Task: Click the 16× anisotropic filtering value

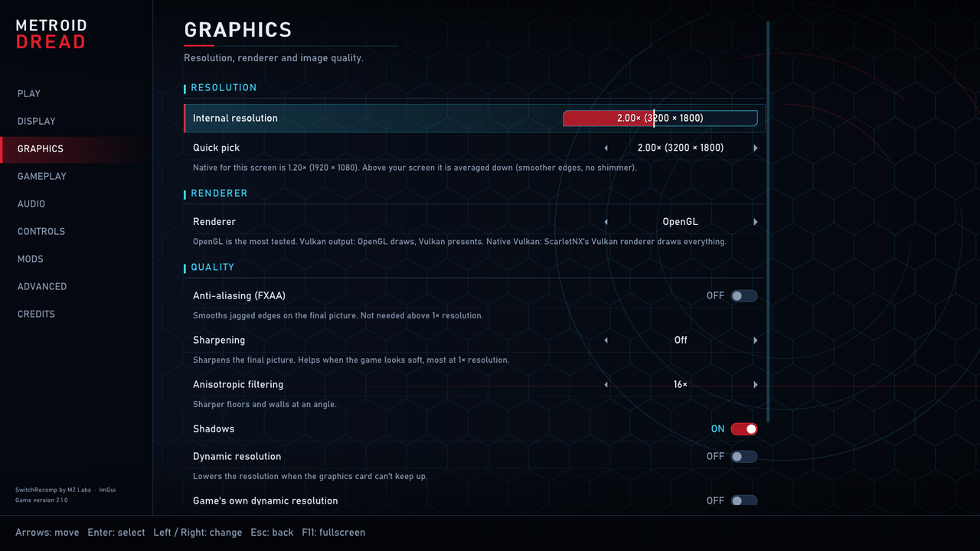Action: (x=681, y=385)
